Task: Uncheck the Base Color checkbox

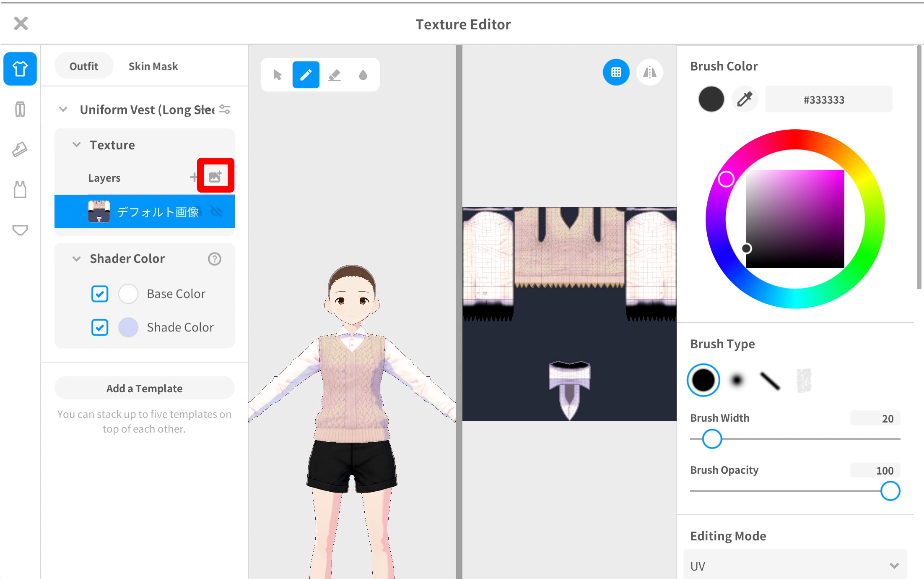Action: pos(100,294)
